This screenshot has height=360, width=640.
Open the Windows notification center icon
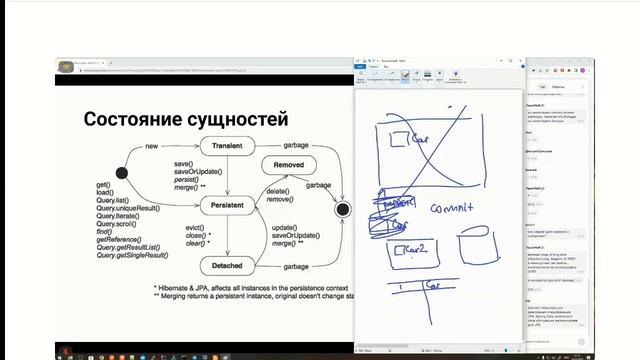click(x=589, y=358)
